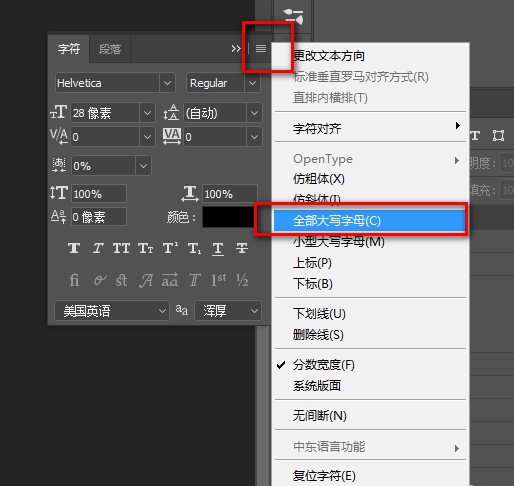Click the kerning V/A icon

coord(59,136)
